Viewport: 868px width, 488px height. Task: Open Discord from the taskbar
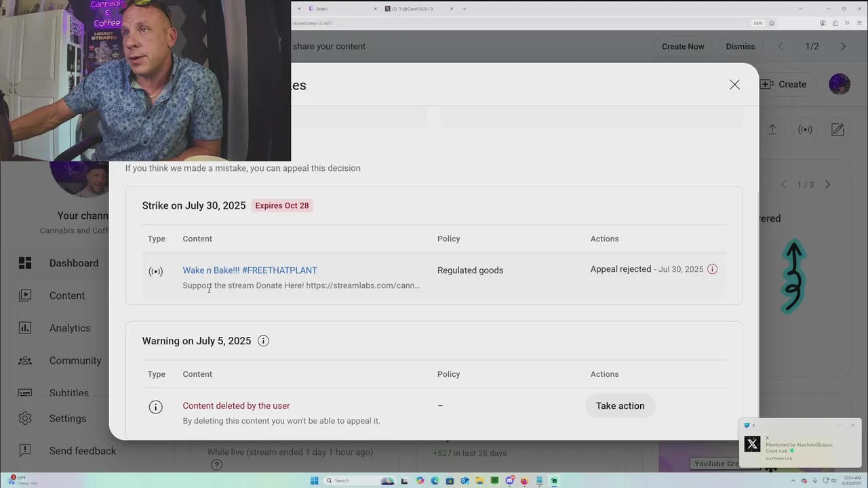pyautogui.click(x=509, y=481)
